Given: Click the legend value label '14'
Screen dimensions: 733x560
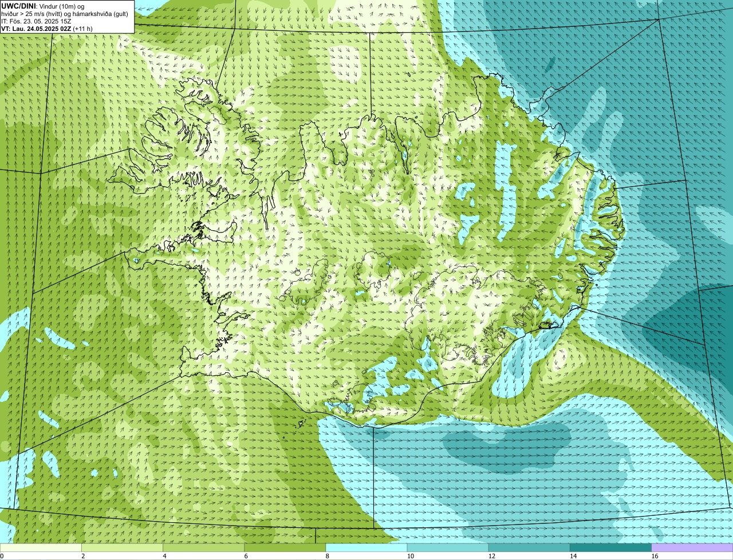Looking at the screenshot, I should coord(573,556).
